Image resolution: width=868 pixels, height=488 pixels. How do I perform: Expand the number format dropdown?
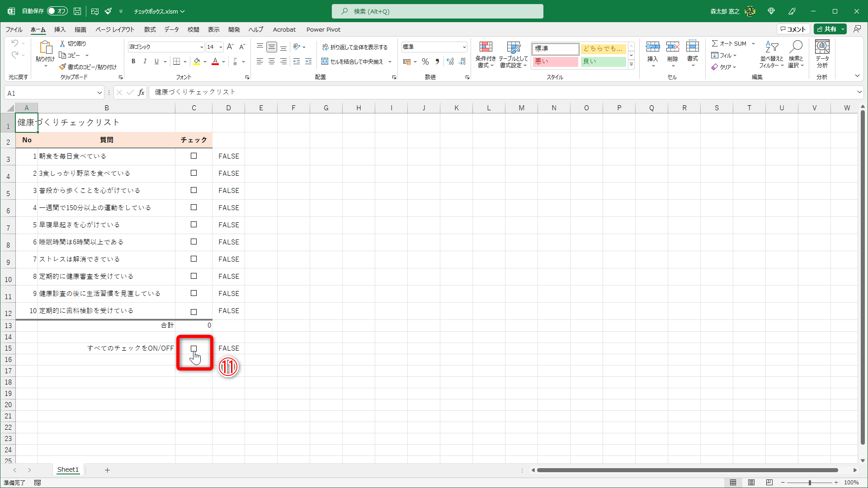(x=464, y=47)
